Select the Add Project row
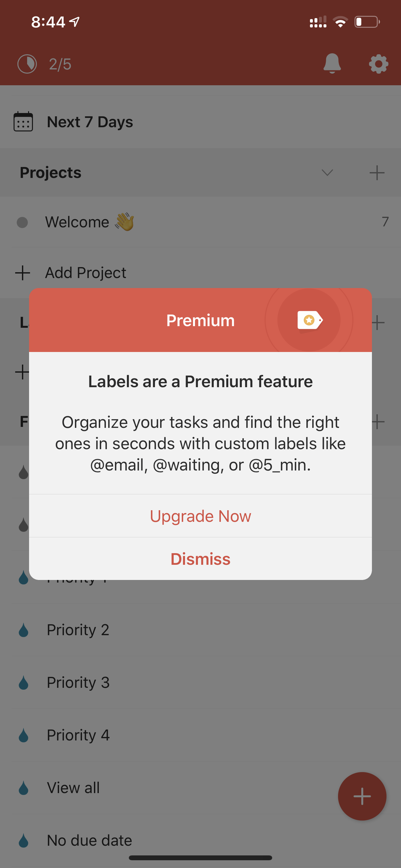 [x=200, y=273]
